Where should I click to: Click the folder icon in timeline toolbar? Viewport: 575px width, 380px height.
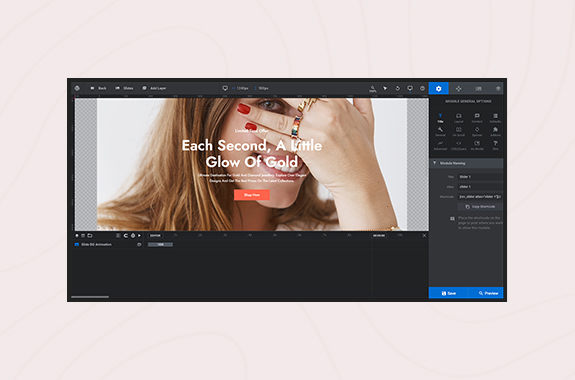(x=89, y=235)
